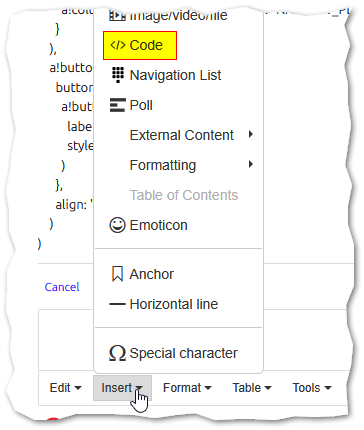This screenshot has height=430, width=364.
Task: Expand the Formatting submenu arrow
Action: (251, 164)
